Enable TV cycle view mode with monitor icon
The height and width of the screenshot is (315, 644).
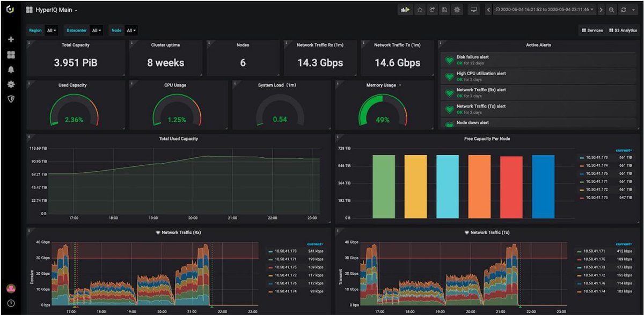[x=473, y=9]
